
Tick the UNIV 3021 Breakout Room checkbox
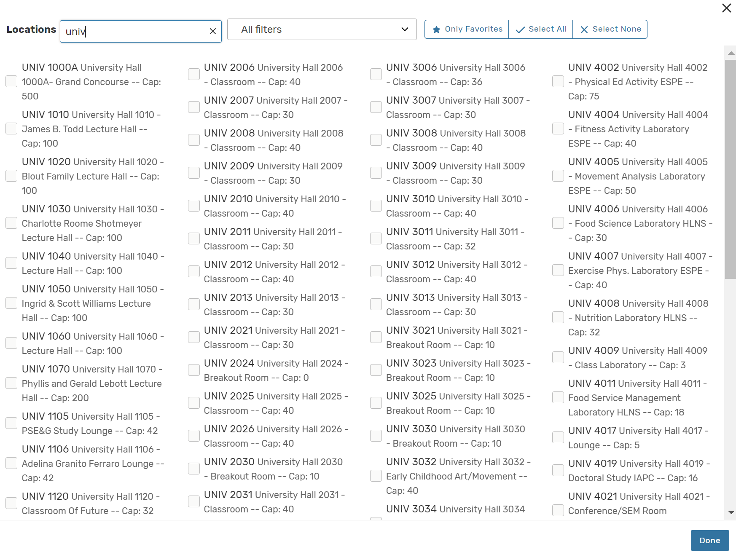(376, 338)
